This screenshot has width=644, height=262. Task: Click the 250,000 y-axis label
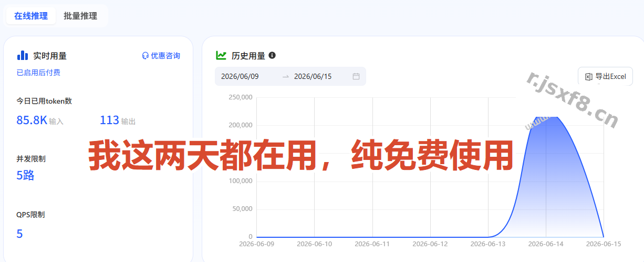tap(241, 97)
